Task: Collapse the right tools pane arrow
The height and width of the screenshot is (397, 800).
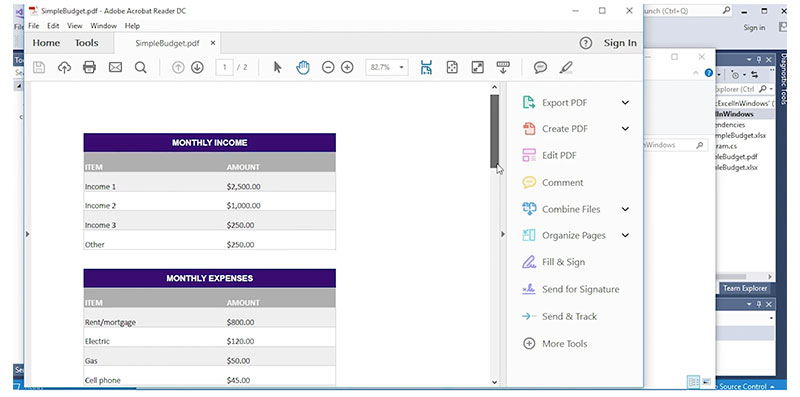Action: click(503, 234)
